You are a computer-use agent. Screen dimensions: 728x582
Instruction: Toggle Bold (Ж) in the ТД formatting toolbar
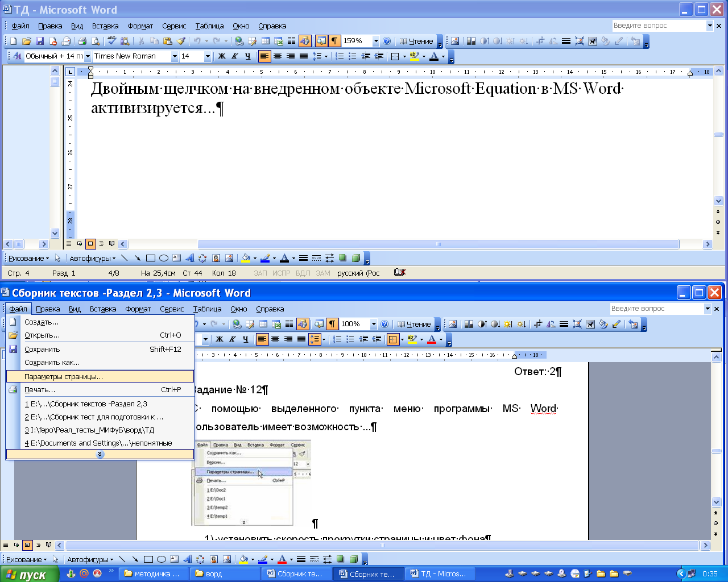coord(222,56)
